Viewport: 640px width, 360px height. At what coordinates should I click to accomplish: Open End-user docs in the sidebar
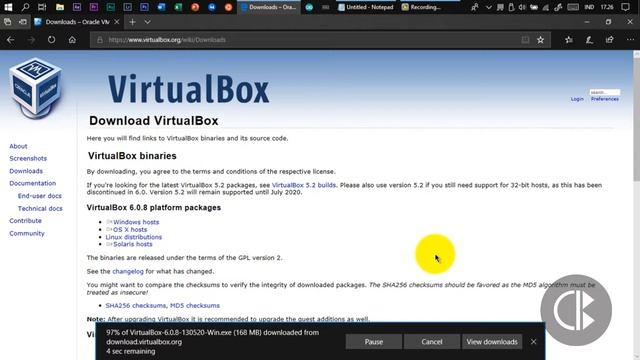pos(40,196)
